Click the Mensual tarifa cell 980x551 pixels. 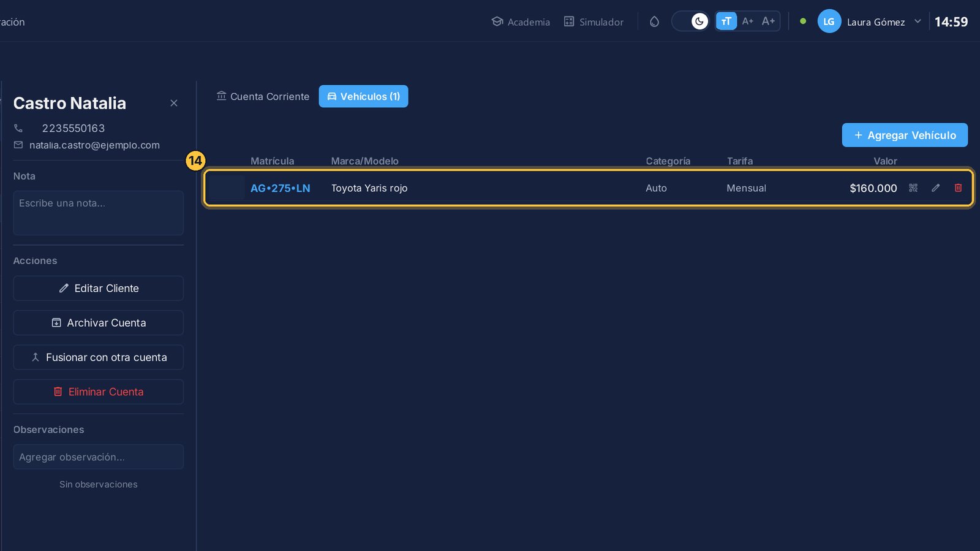tap(746, 188)
